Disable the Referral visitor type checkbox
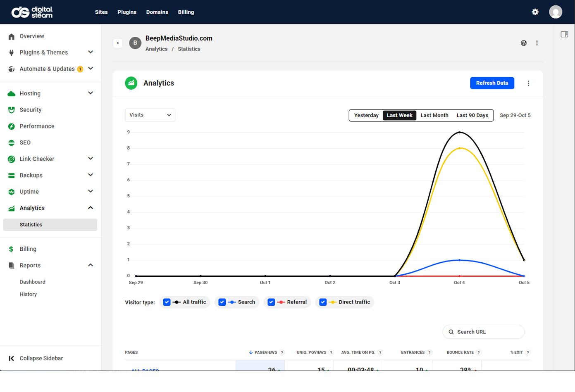Screen dimensions: 575x392 271,302
